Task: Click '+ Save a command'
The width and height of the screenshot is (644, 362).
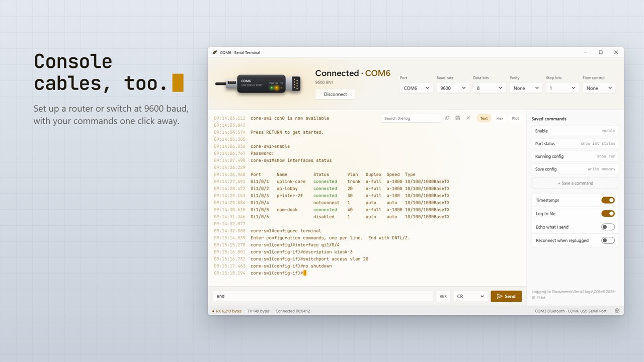Action: [575, 183]
